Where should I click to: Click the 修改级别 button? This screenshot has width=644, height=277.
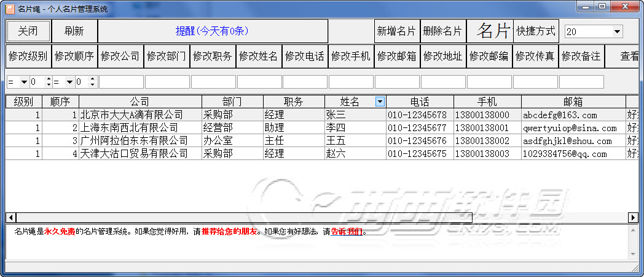pos(28,57)
